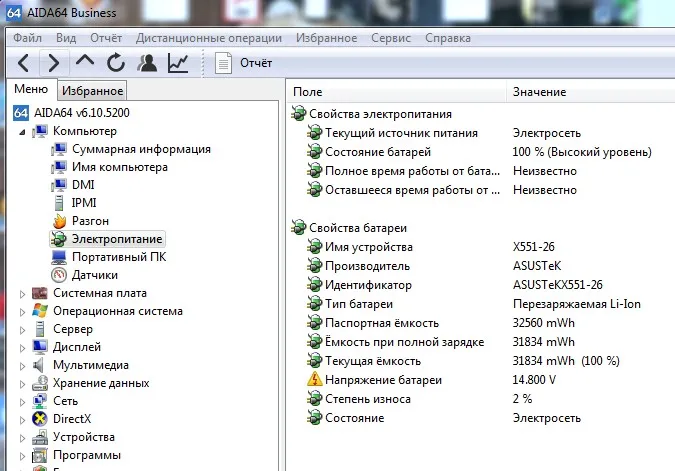The image size is (675, 471).
Task: Expand the Сервер node
Action: point(22,330)
